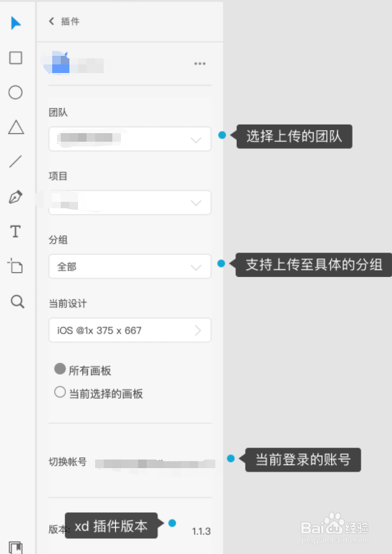Open the plugins panel icon at bottom

click(16, 548)
